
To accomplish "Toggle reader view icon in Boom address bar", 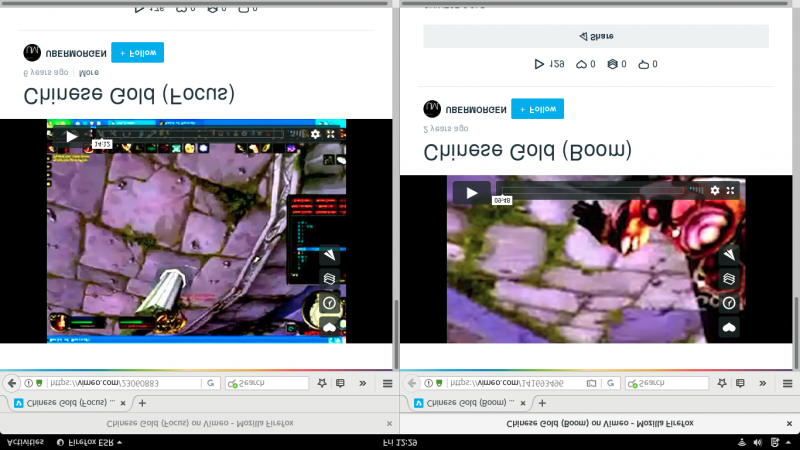I will (591, 383).
